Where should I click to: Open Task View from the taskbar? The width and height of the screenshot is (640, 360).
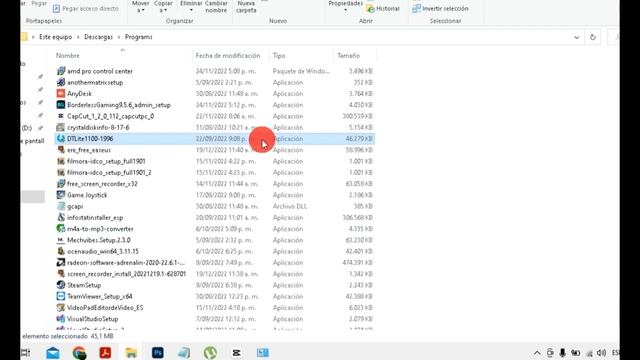pyautogui.click(x=26, y=353)
